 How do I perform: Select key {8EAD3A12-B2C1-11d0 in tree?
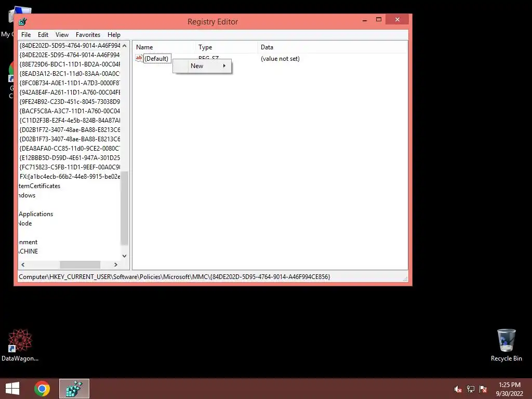coord(70,73)
